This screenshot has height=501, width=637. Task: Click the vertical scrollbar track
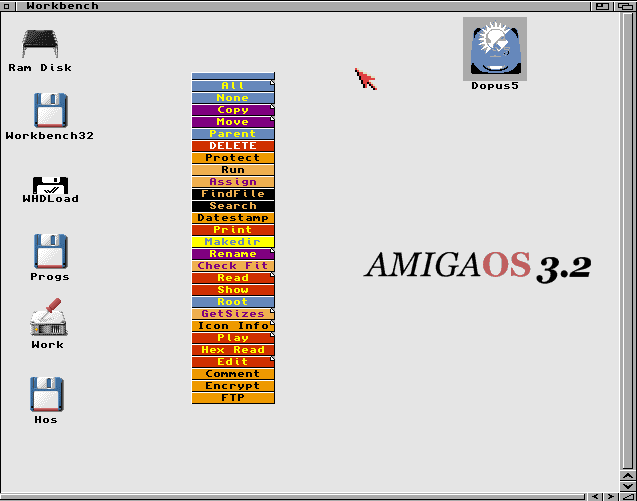pos(628,241)
